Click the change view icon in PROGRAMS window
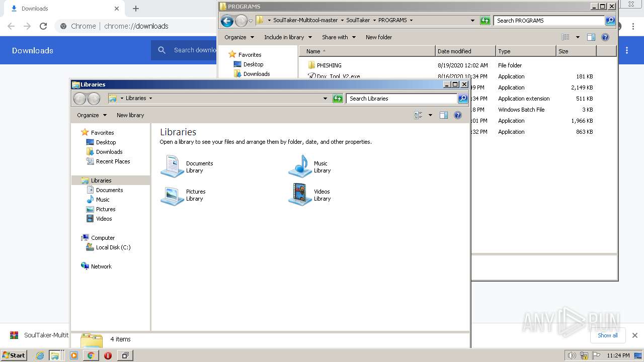Screen dimensions: 644x362 [x=566, y=37]
